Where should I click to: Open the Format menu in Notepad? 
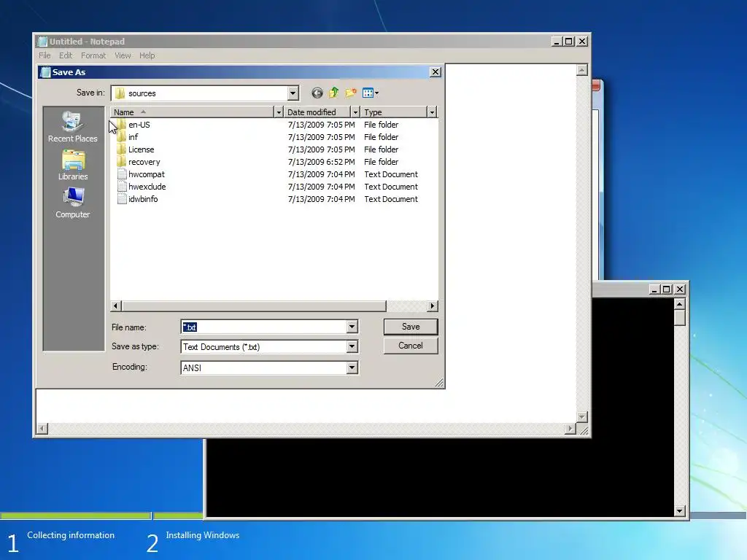[x=93, y=55]
